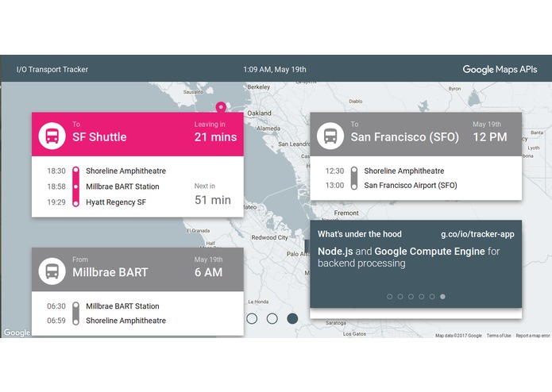This screenshot has height=392, width=552.
Task: Click the Saratoga map label
Action: (335, 323)
